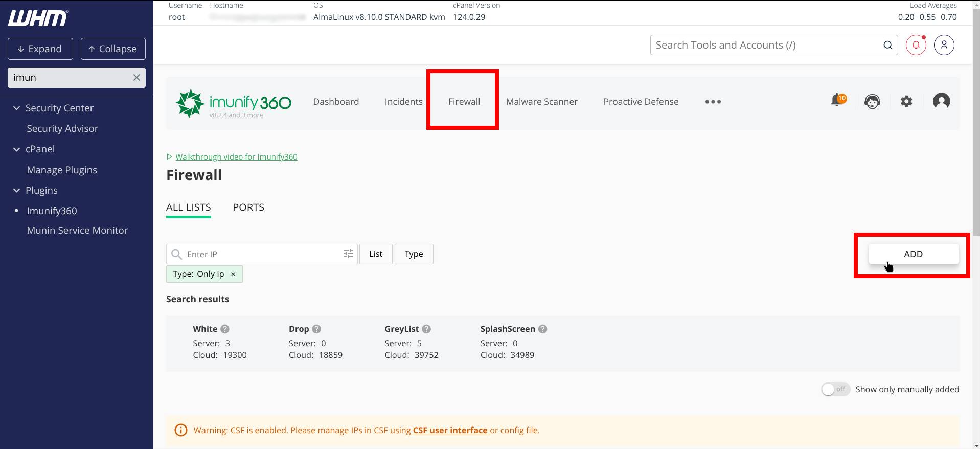Click the warning info icon
Screen dimensions: 980x449
click(181, 430)
